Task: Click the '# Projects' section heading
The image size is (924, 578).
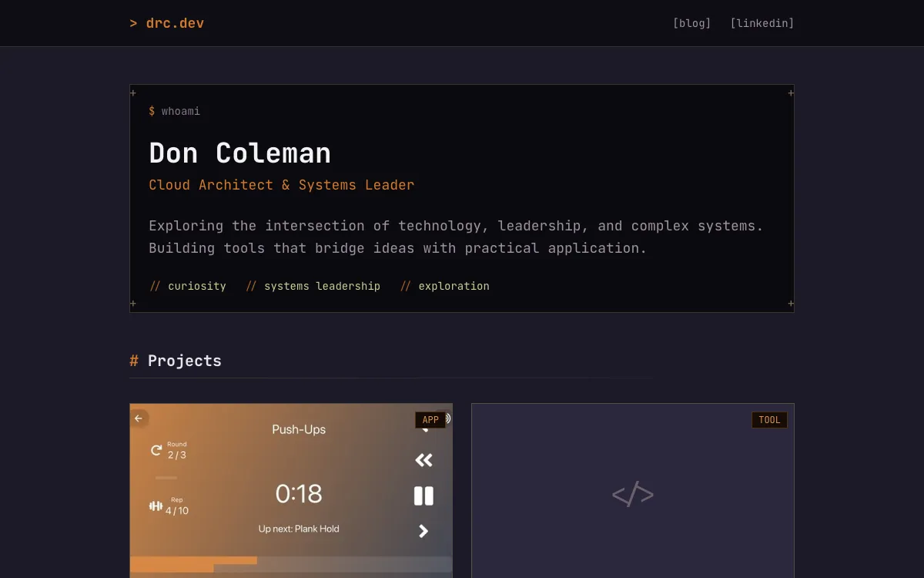Action: pyautogui.click(x=176, y=361)
